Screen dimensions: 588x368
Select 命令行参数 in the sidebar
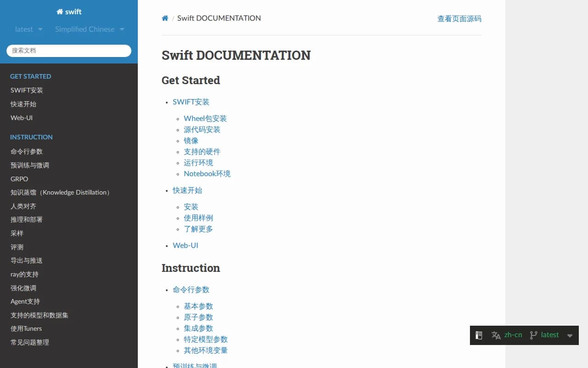point(27,151)
